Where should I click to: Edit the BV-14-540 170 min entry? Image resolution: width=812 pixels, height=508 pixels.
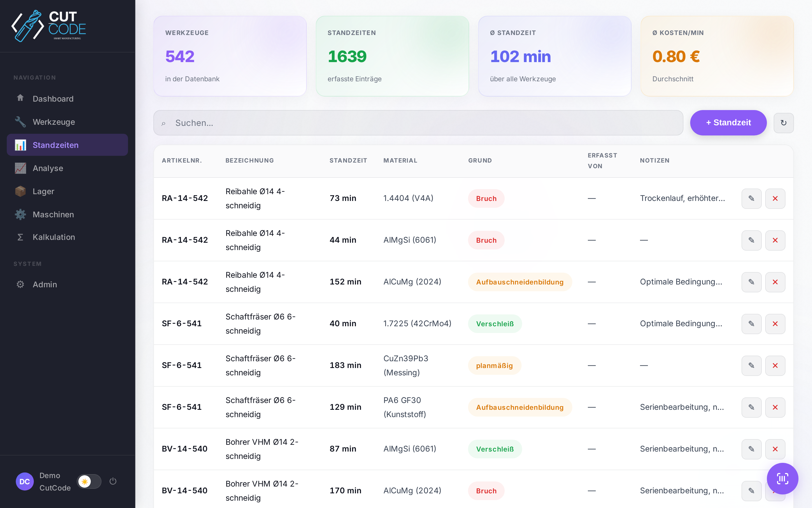pyautogui.click(x=751, y=491)
